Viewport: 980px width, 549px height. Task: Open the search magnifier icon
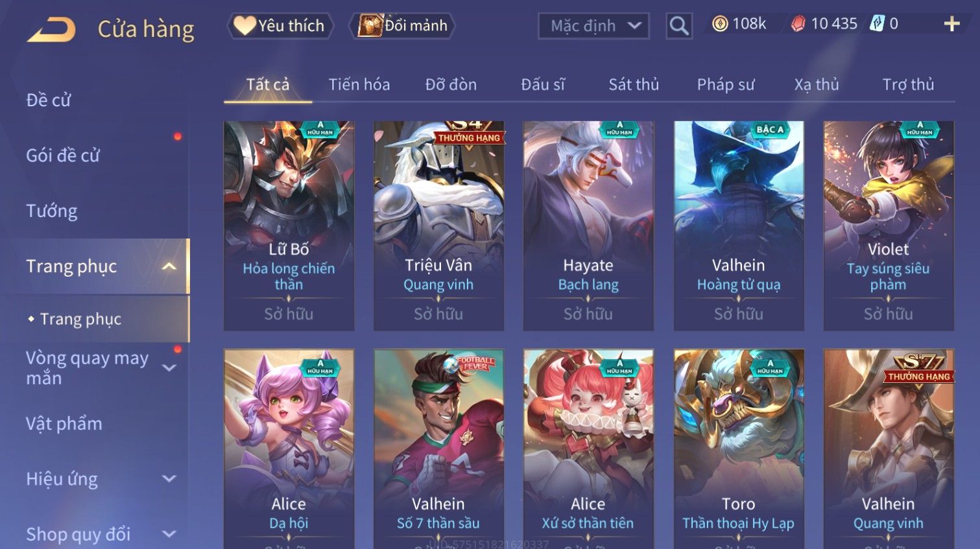click(x=679, y=26)
